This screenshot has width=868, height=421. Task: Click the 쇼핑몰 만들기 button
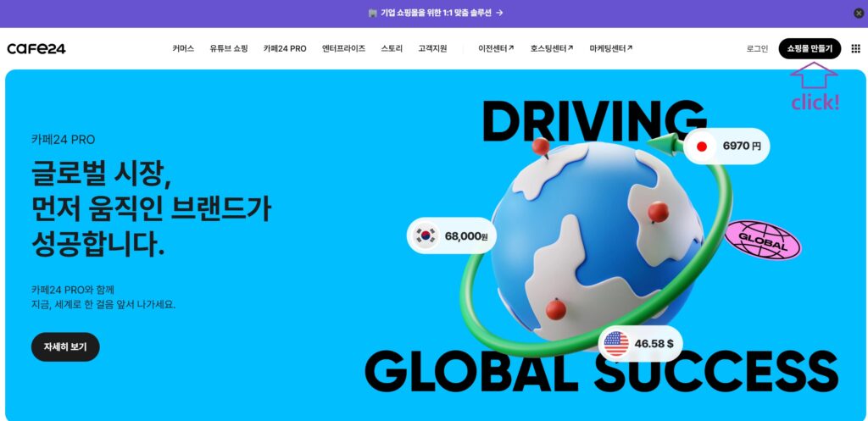coord(810,48)
